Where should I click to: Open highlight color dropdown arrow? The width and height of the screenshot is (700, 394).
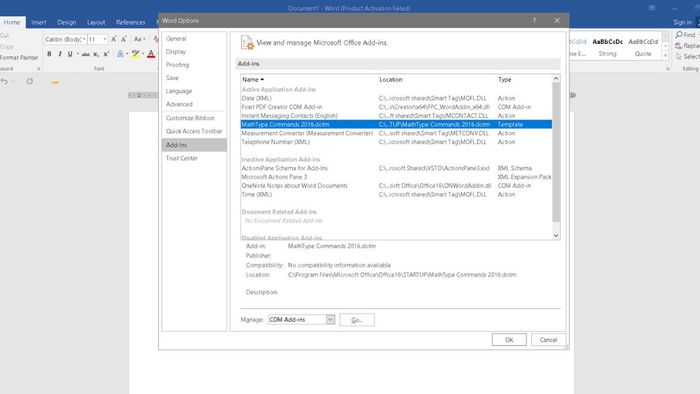[142, 54]
